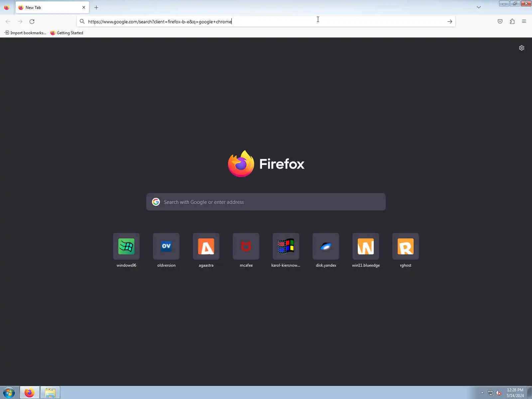Click the Show desktop strip

click(x=530, y=393)
